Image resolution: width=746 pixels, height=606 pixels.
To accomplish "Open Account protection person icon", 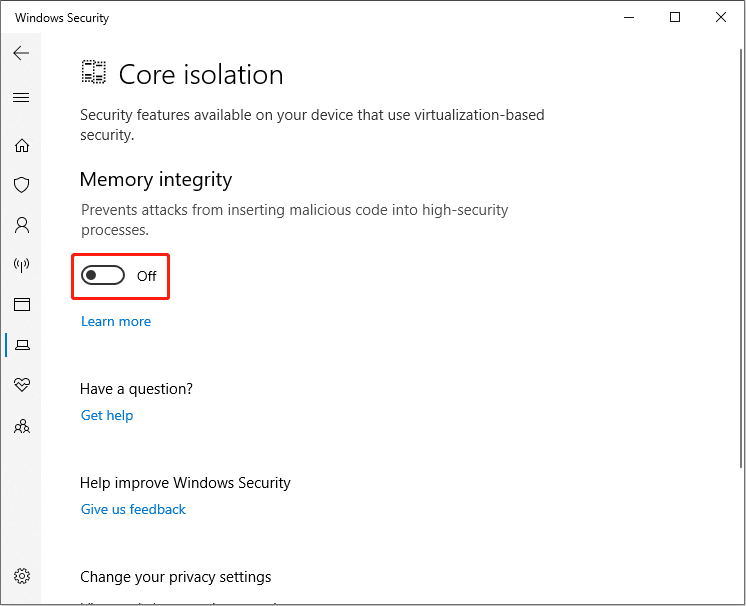I will coord(22,225).
